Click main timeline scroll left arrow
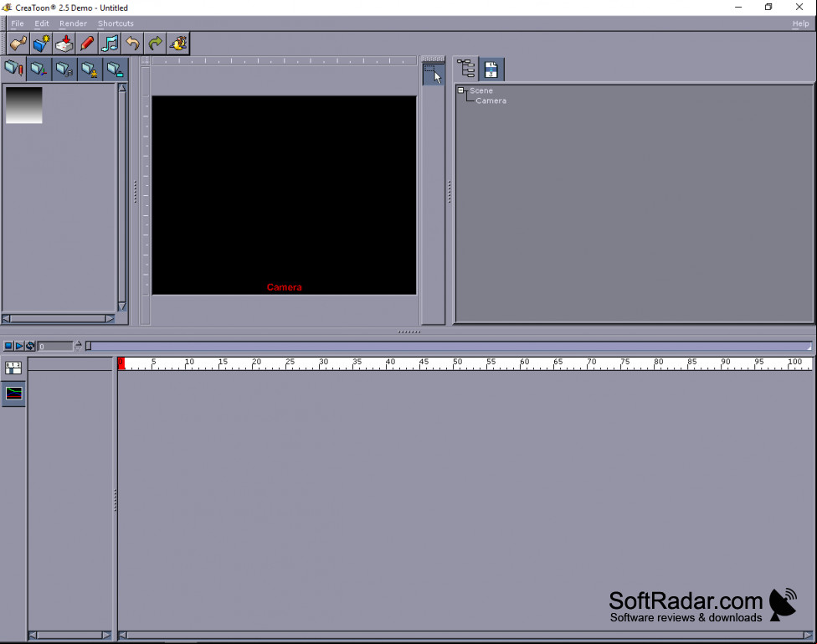 tap(122, 635)
